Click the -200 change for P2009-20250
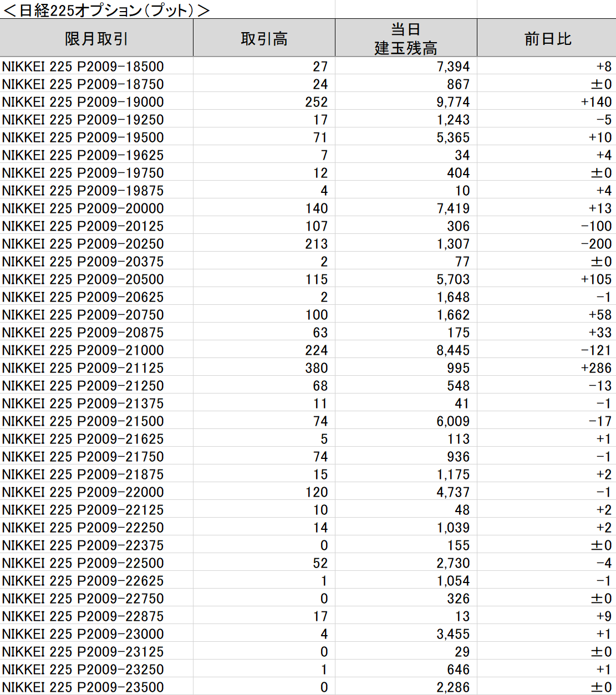616x695 pixels. tap(547, 243)
